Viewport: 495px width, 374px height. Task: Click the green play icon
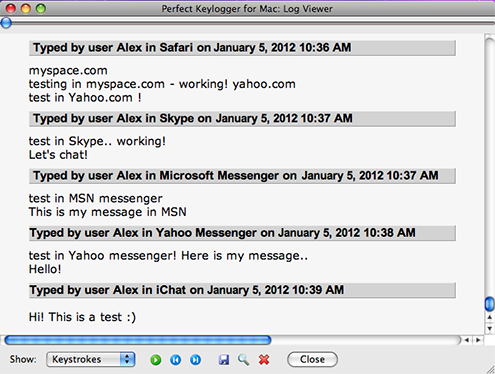(x=156, y=360)
